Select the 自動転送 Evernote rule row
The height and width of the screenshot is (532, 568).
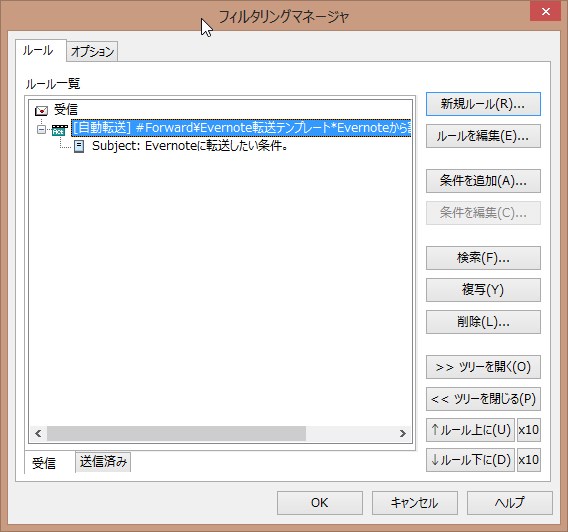[241, 128]
